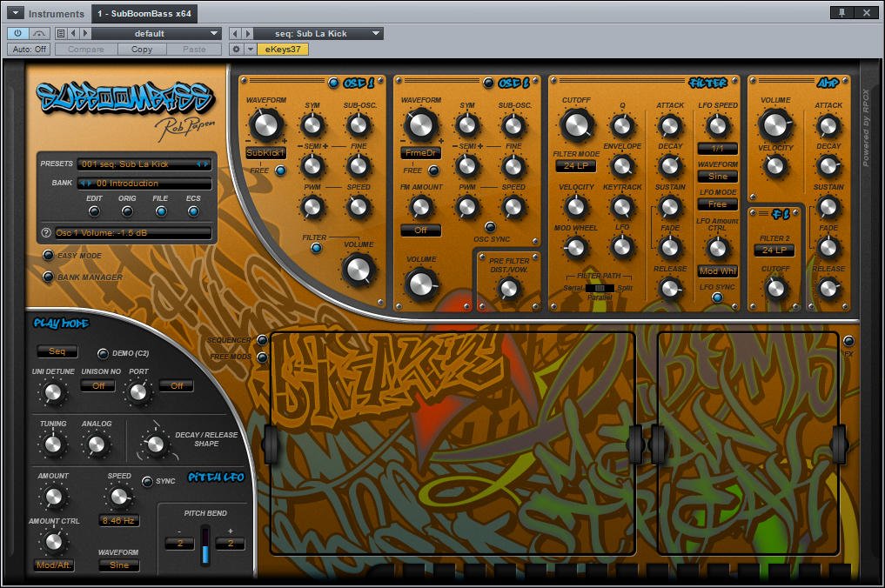Go to previous preset arrow beside default
This screenshot has height=588, width=885.
coord(74,33)
